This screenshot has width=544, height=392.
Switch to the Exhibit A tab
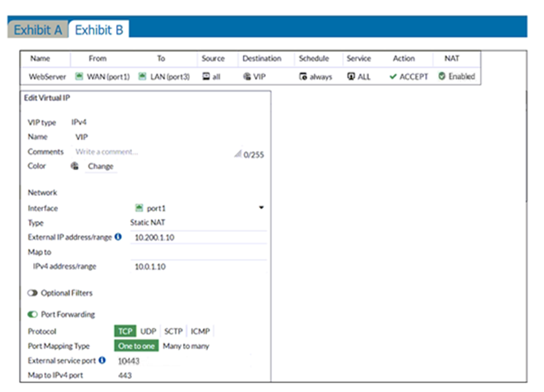(38, 30)
